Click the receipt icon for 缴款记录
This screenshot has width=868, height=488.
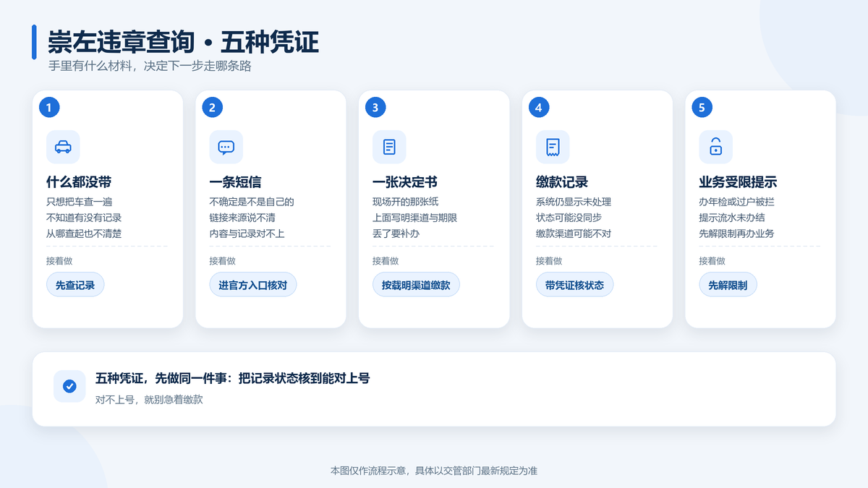tap(553, 147)
